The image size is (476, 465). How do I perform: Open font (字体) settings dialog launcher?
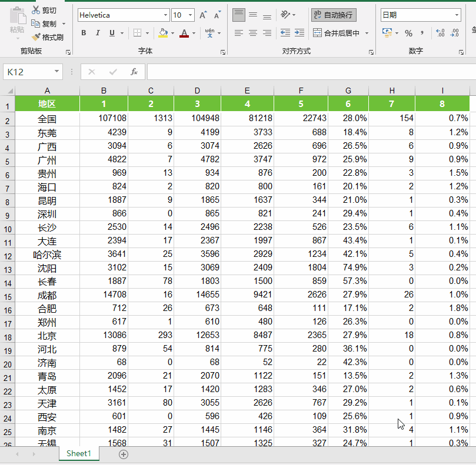[x=223, y=52]
